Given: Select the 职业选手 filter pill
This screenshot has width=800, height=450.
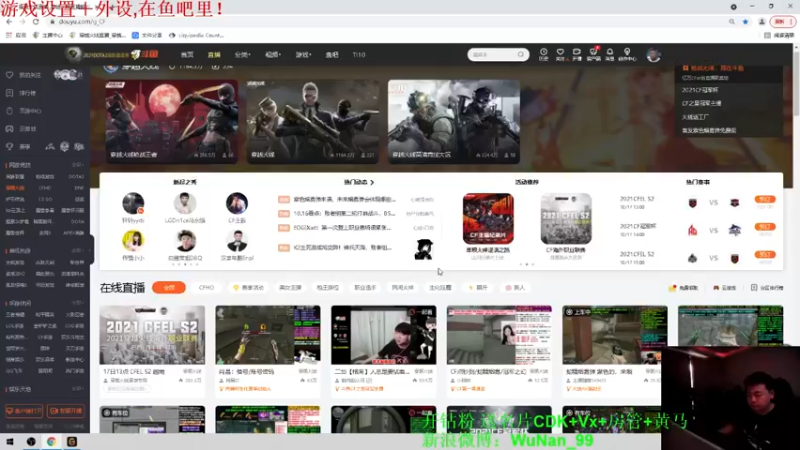Looking at the screenshot, I should pos(365,288).
